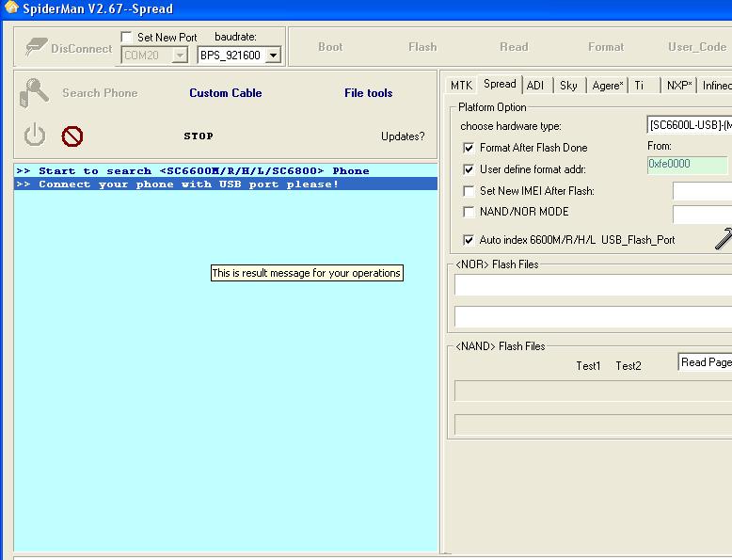
Task: Click the first NOR Flash Files field
Action: (x=593, y=285)
